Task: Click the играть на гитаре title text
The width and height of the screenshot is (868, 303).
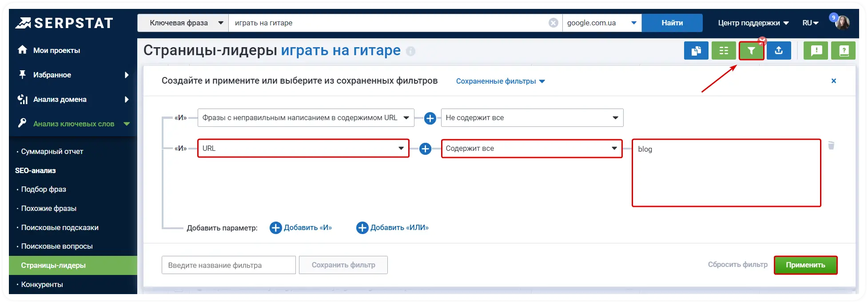Action: [x=341, y=50]
